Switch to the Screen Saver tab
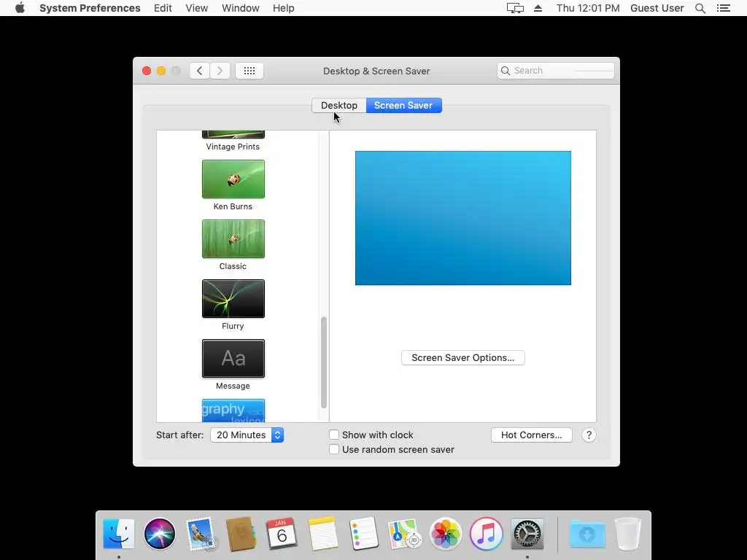Viewport: 747px width, 560px height. (403, 105)
